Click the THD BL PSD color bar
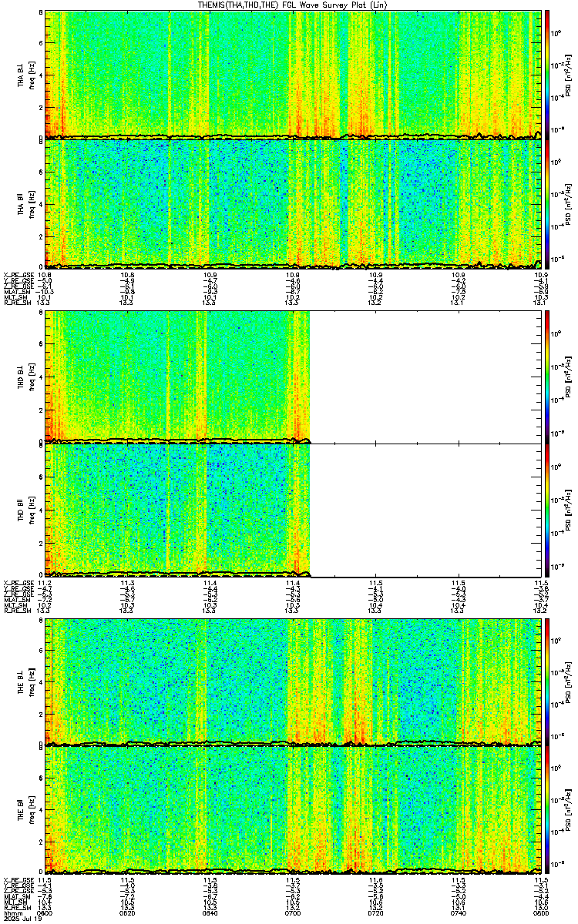This screenshot has height=924, width=578. 547,377
